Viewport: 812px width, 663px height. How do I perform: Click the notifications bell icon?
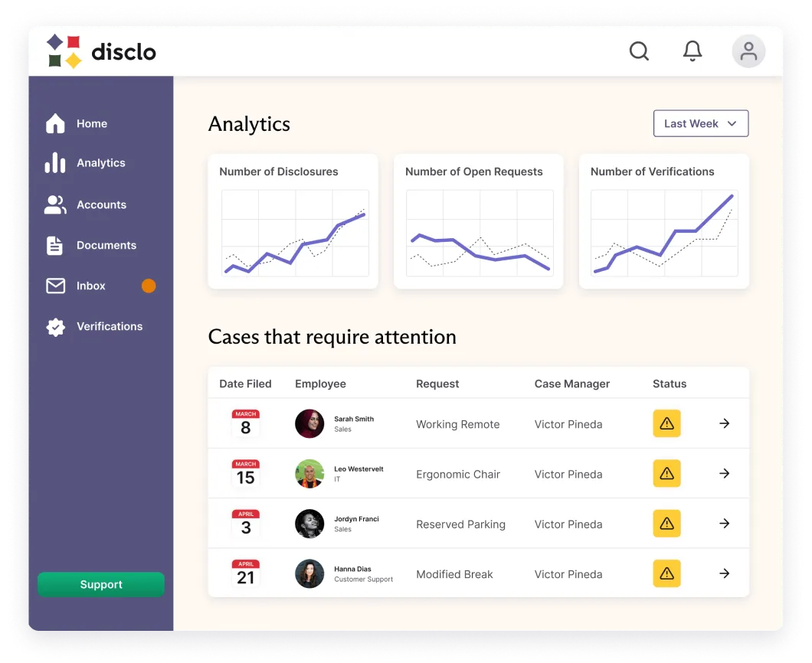click(x=692, y=51)
